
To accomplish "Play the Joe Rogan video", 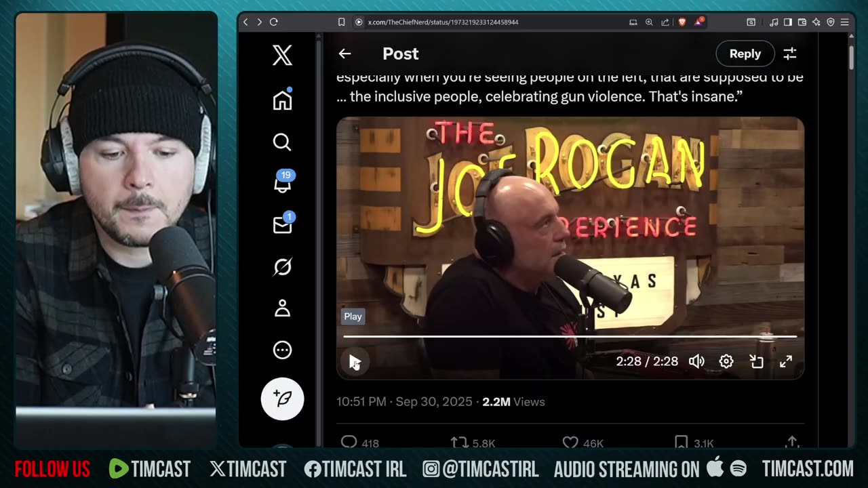I will tap(355, 361).
